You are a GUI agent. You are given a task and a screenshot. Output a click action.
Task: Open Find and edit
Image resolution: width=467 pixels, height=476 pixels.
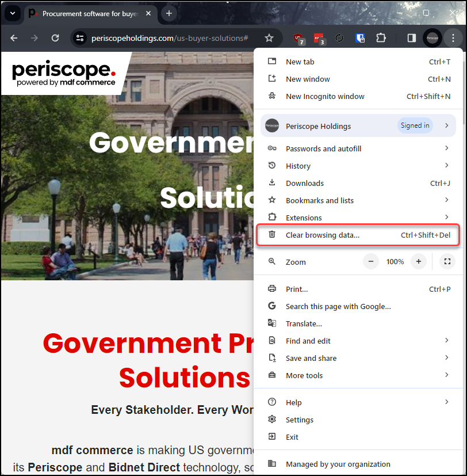click(358, 341)
